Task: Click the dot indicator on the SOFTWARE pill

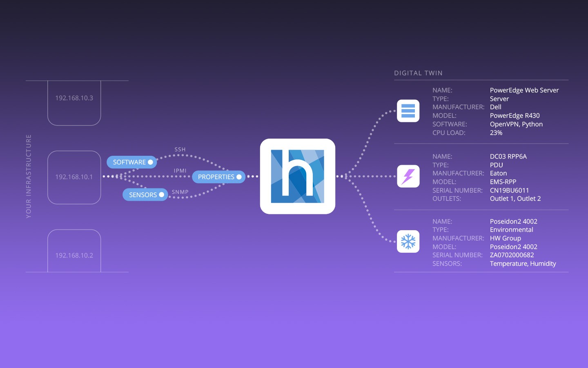Action: point(150,162)
